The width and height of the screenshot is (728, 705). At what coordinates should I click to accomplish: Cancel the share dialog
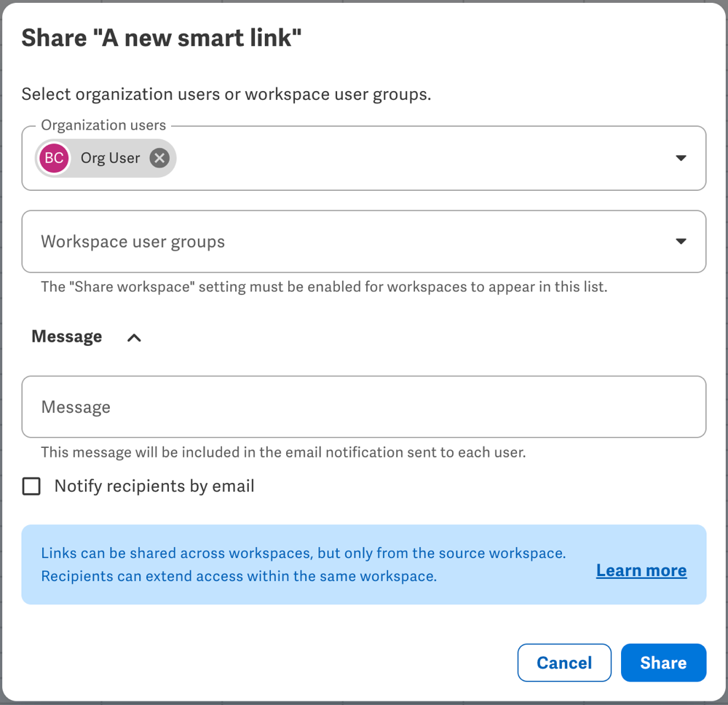564,663
